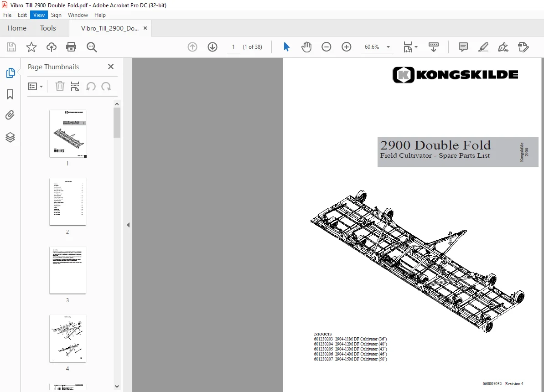Select the Highlight text pen tool
Image resolution: width=544 pixels, height=392 pixels.
click(483, 47)
